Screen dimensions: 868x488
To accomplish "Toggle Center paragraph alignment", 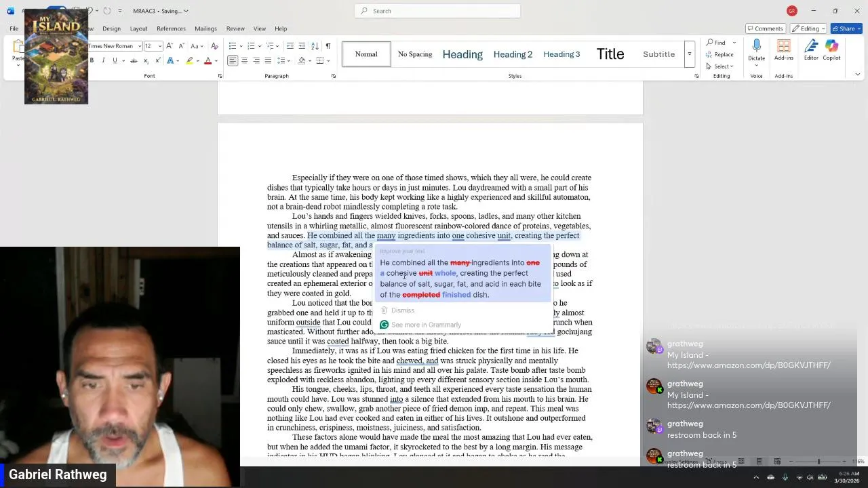I will (x=244, y=60).
